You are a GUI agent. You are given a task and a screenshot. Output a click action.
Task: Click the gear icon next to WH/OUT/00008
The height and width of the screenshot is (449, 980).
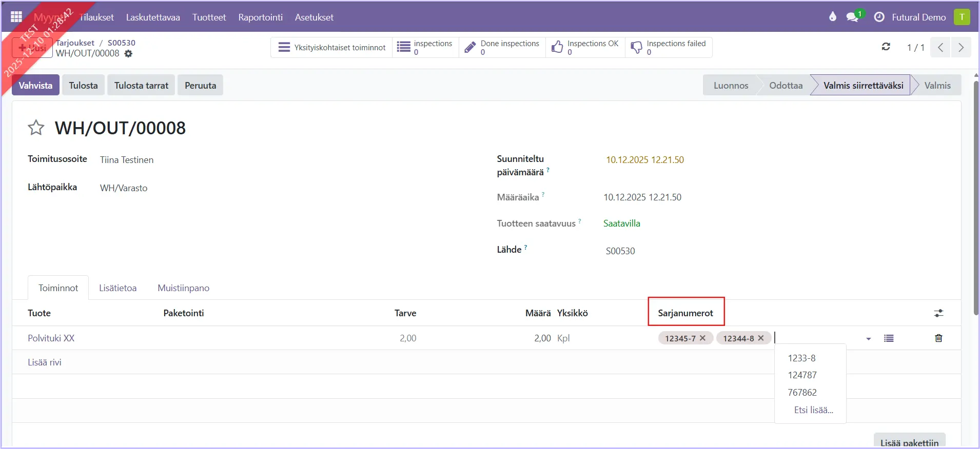[x=128, y=53]
